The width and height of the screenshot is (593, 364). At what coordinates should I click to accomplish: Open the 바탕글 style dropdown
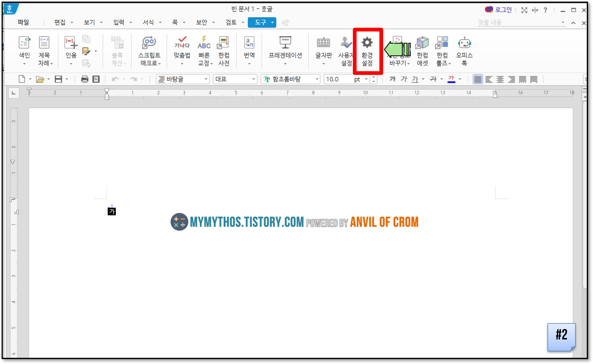point(206,79)
